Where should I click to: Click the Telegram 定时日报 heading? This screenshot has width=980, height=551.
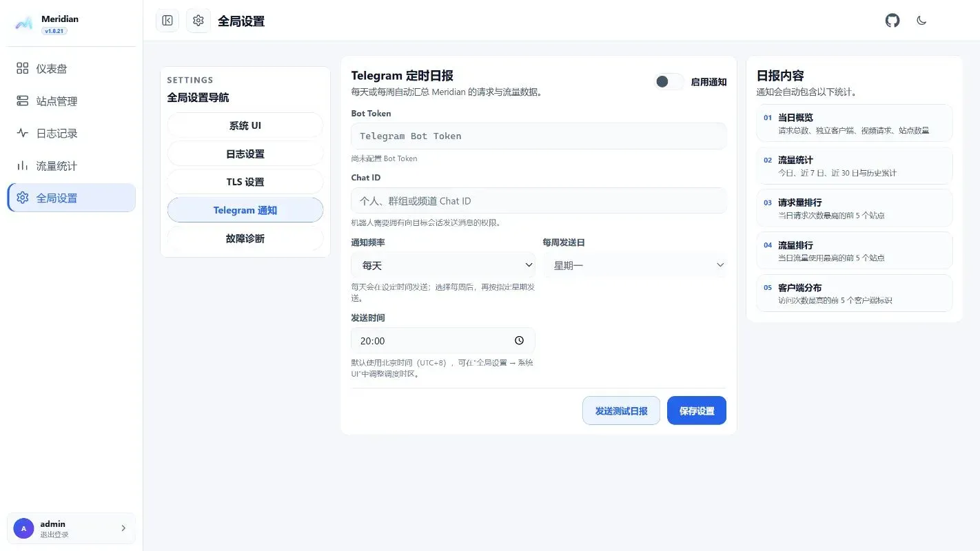pos(402,76)
